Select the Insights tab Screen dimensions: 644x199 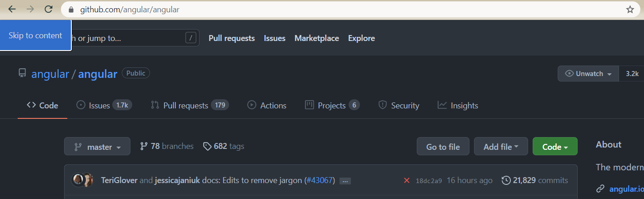(458, 106)
